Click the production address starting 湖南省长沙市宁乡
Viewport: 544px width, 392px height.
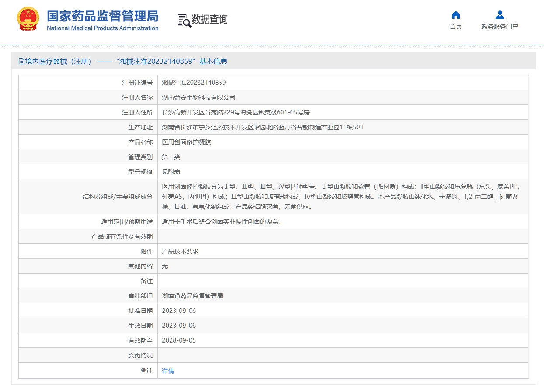click(x=262, y=127)
